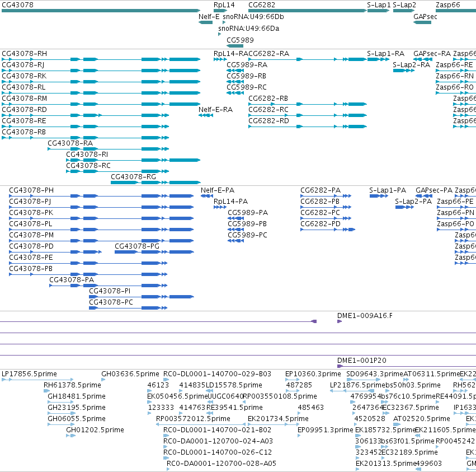This screenshot has width=476, height=472.
Task: Click protein CG43078-PC label
Action: pyautogui.click(x=111, y=302)
